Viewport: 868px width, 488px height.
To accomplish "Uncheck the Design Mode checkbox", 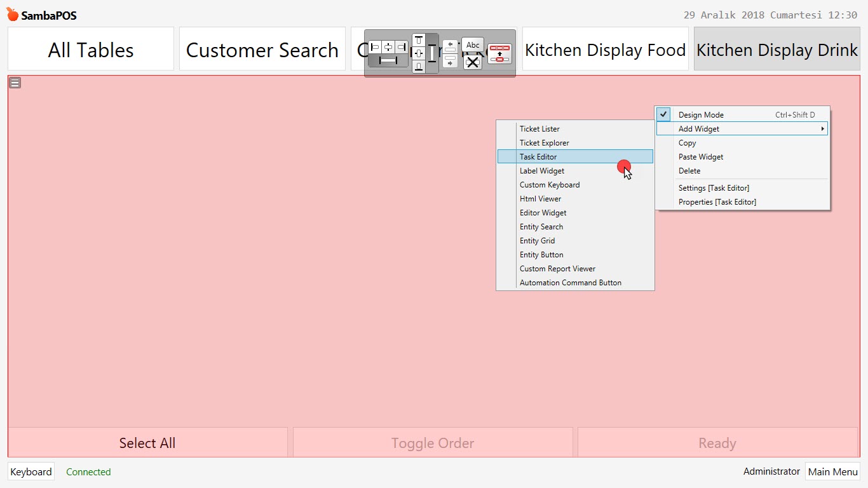I will [663, 114].
